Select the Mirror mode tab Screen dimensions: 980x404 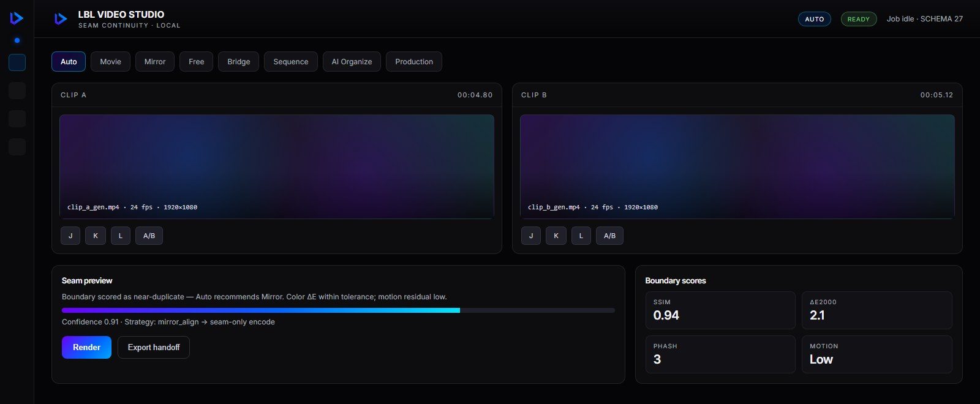(155, 62)
